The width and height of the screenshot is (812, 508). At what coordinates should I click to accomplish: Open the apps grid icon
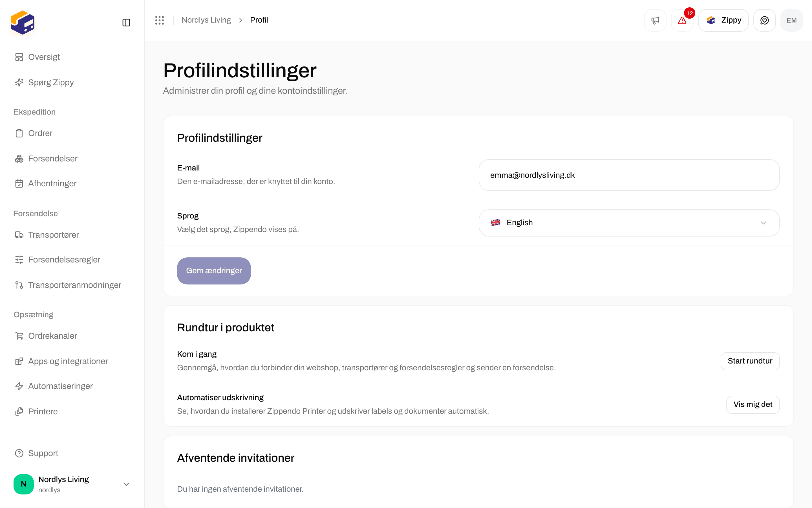[x=160, y=20]
